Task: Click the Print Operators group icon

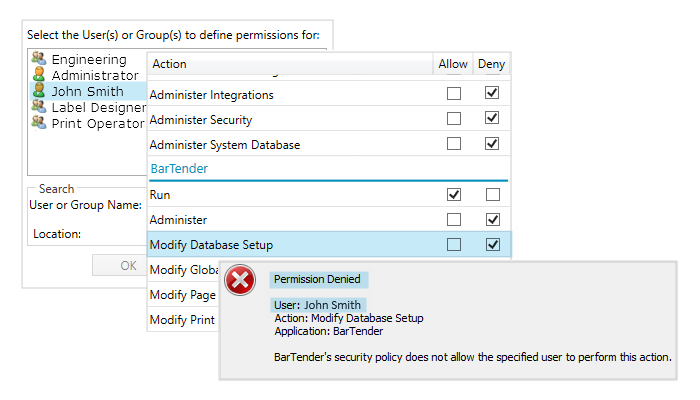Action: coord(39,123)
